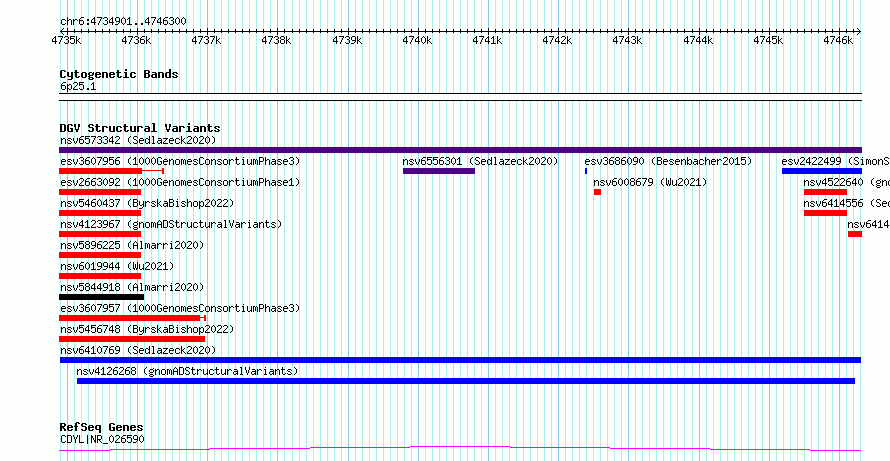The width and height of the screenshot is (890, 461).
Task: Select the nsv6414556 variant label
Action: point(846,203)
